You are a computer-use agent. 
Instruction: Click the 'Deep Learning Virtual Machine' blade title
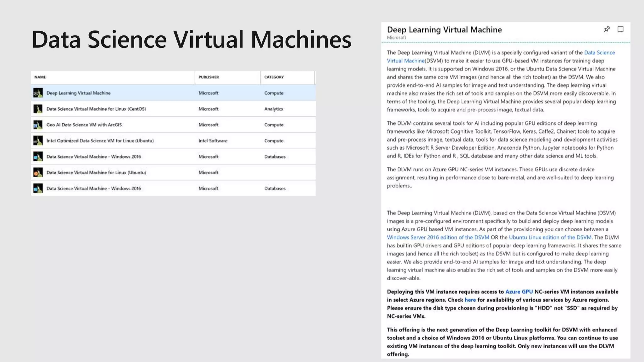click(x=444, y=30)
